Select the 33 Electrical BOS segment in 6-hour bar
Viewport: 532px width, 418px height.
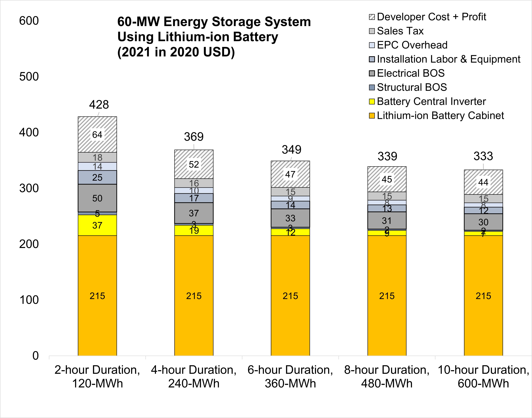[x=290, y=218]
